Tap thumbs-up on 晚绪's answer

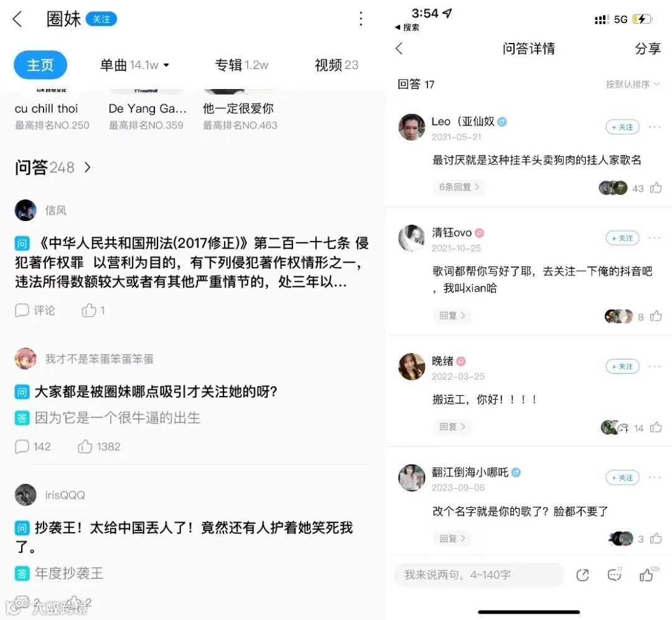pyautogui.click(x=656, y=428)
